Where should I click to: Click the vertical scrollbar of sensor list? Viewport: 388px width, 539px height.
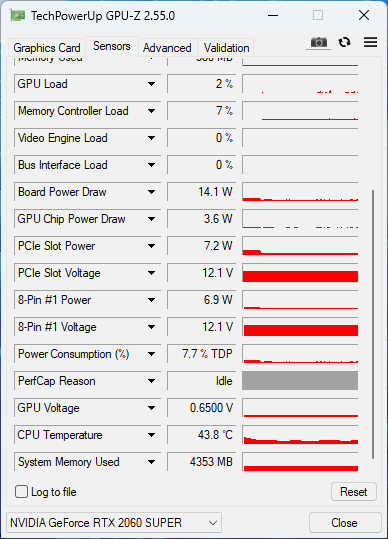coord(373,324)
